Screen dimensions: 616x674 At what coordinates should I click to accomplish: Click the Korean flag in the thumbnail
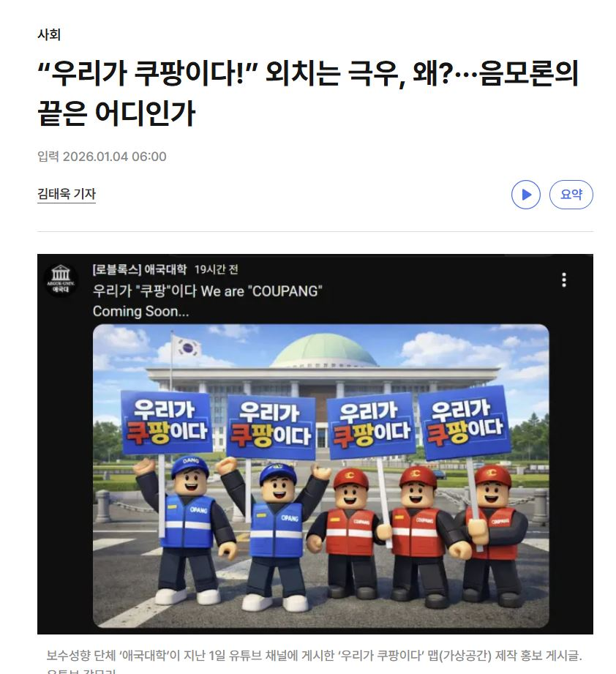click(187, 347)
